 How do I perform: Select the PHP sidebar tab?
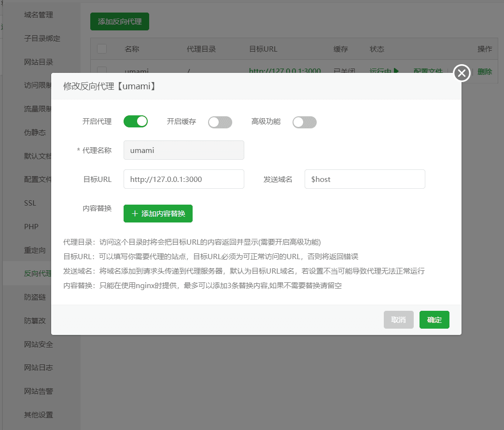coord(31,226)
